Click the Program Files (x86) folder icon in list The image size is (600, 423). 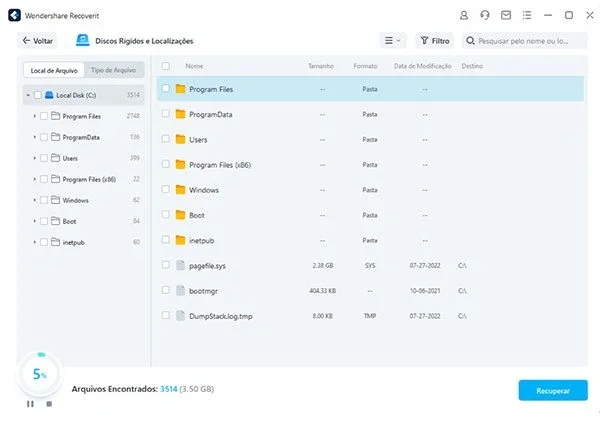click(180, 165)
